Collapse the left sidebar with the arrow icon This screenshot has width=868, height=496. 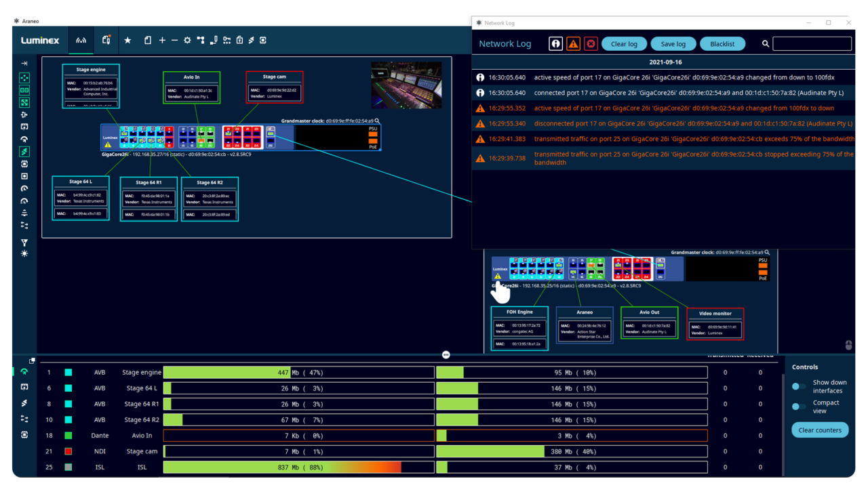24,64
